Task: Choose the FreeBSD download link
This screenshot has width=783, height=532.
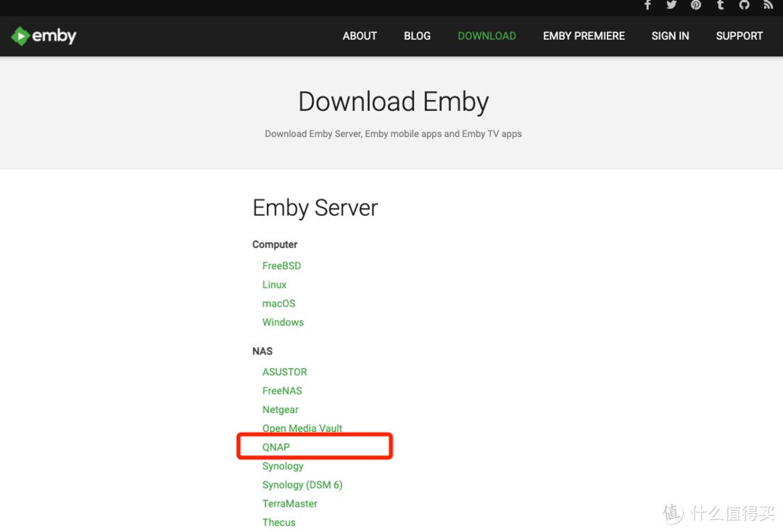Action: coord(281,266)
